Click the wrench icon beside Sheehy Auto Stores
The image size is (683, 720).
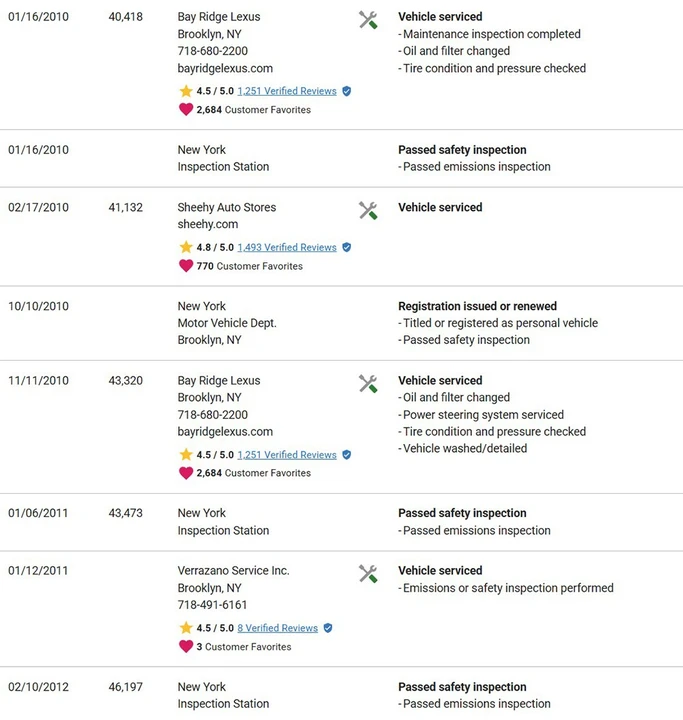[x=368, y=211]
